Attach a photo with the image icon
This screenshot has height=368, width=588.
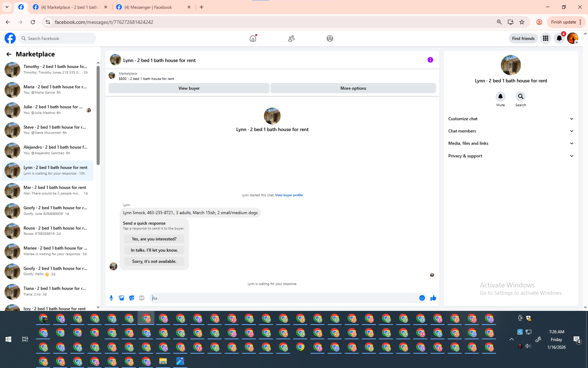tap(121, 298)
